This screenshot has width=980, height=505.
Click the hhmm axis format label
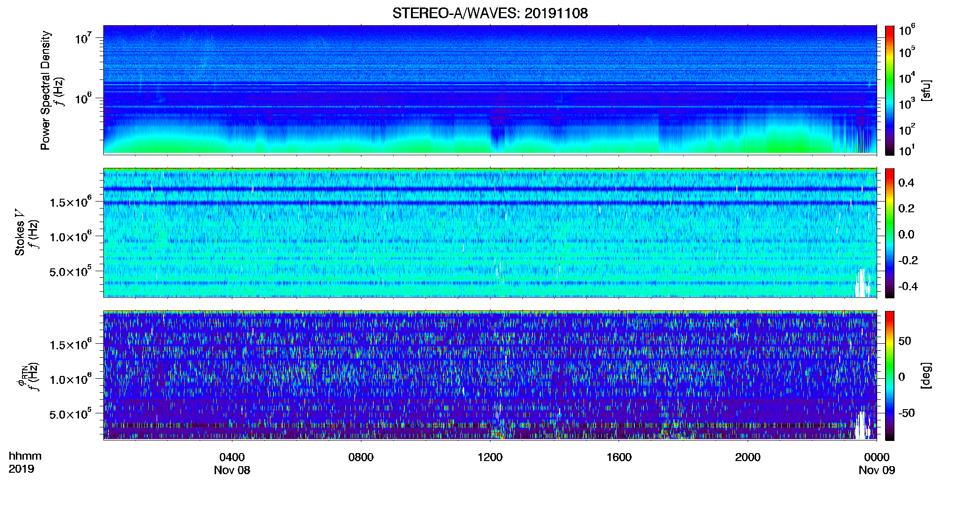25,456
